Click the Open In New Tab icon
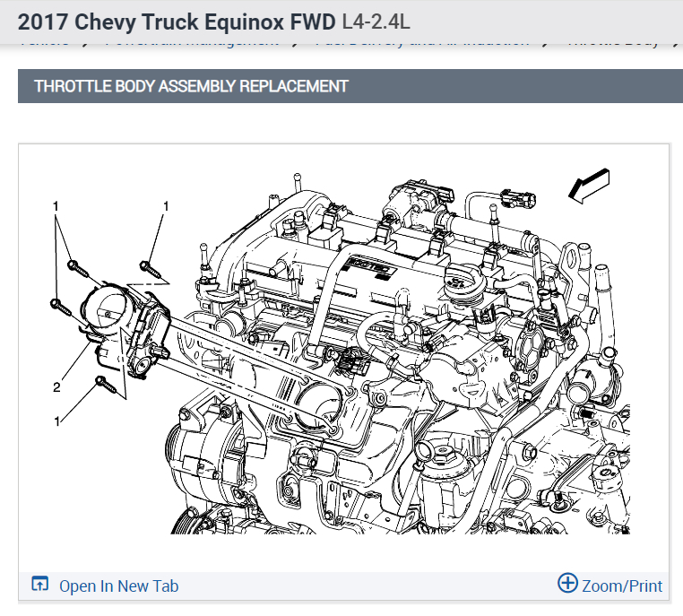Screen dimensions: 683x616 click(39, 584)
